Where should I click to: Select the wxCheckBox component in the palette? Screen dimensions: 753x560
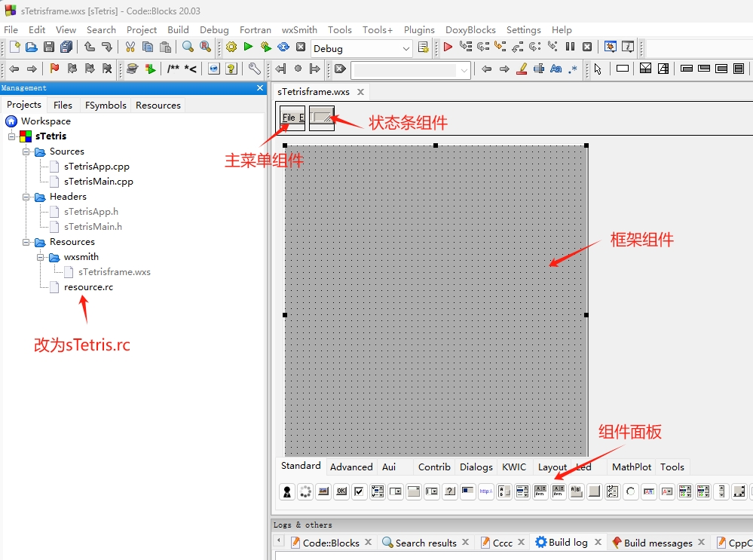click(x=359, y=492)
